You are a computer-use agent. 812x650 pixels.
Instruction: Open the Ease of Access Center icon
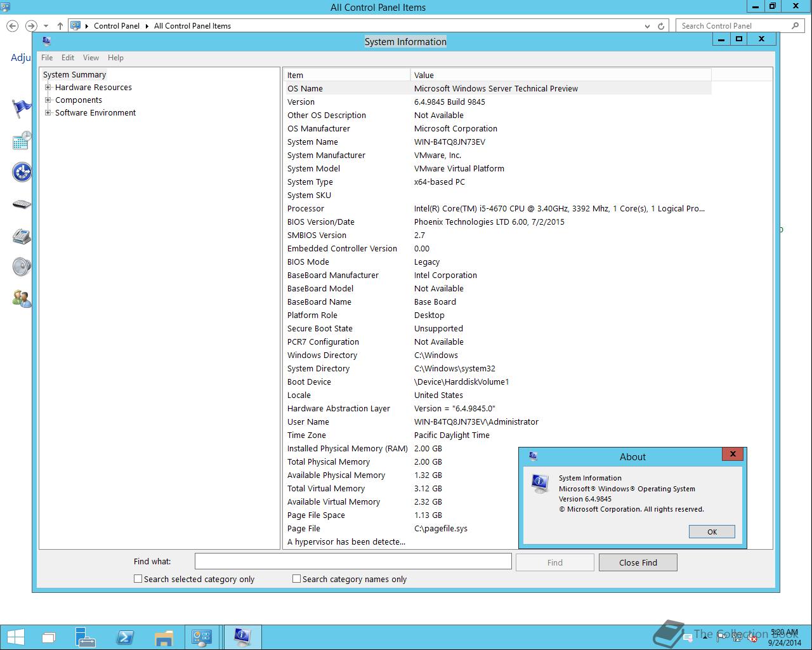(22, 172)
